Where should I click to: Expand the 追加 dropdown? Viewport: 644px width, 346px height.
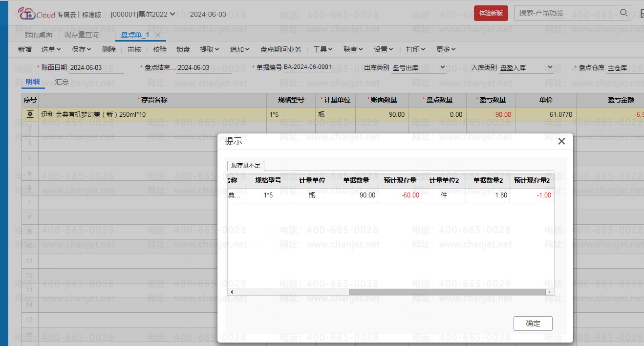click(240, 49)
